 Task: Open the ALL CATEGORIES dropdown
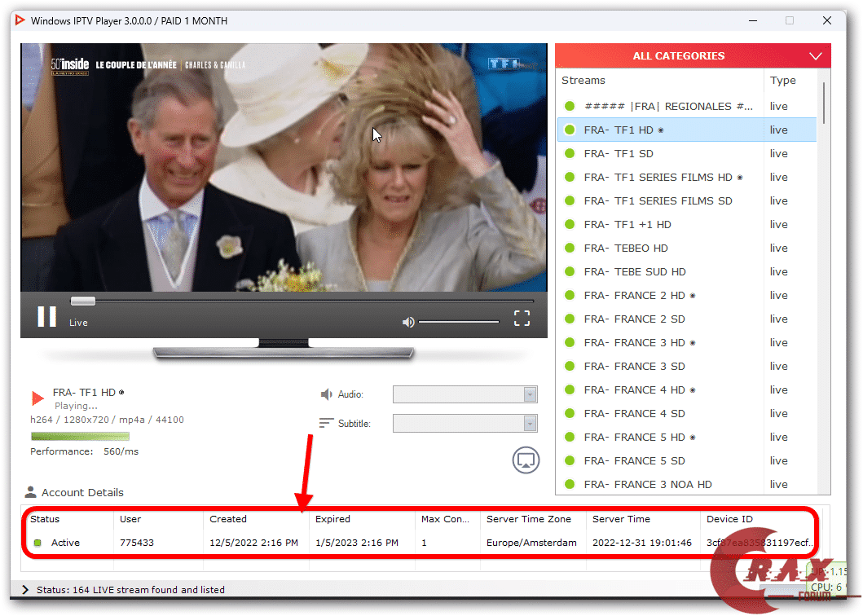[x=693, y=55]
